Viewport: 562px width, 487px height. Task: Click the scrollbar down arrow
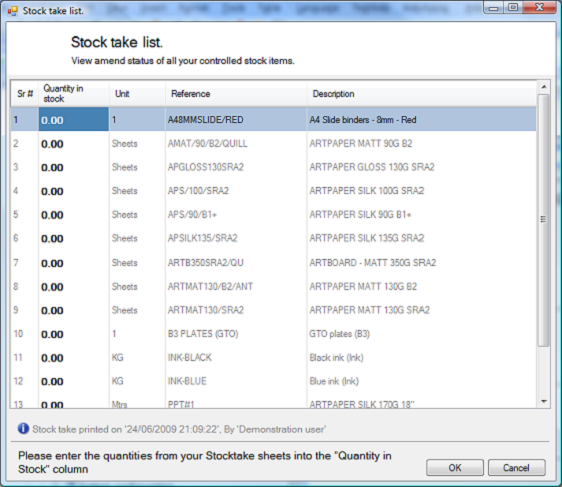pos(544,401)
